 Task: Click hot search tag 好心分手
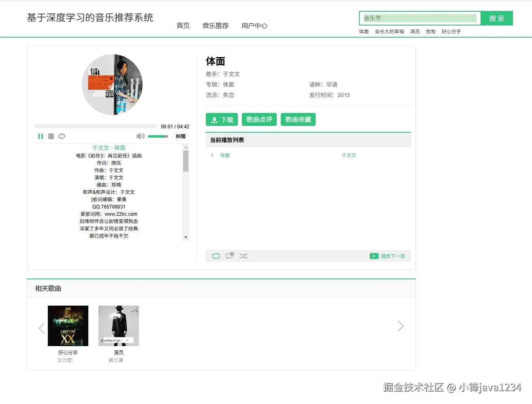(x=451, y=32)
